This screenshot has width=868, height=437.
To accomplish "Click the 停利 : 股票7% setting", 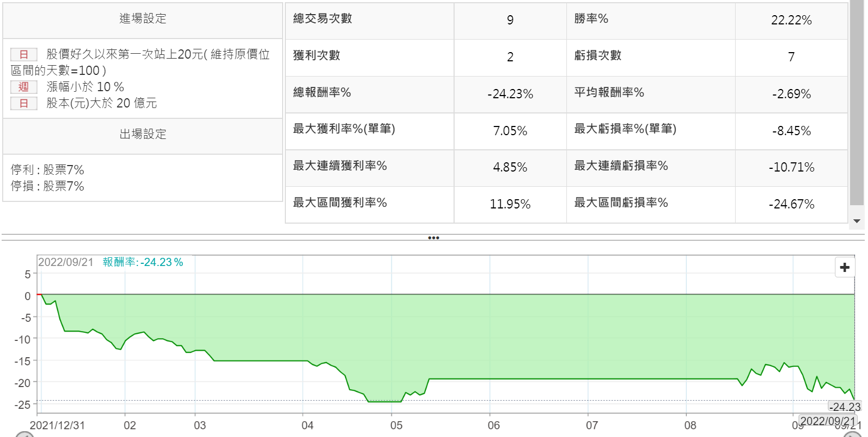I will coord(48,170).
